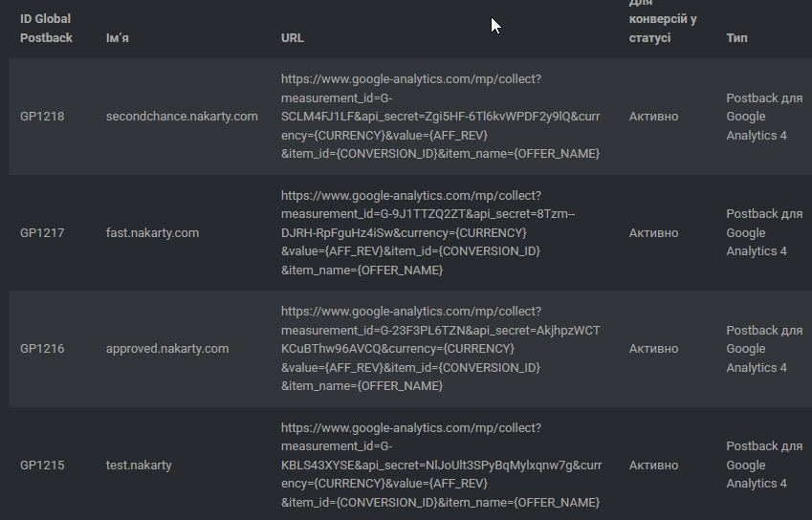Click the GP1215 google-analytics URL text
Viewport: 812px width, 520px height.
pos(442,466)
